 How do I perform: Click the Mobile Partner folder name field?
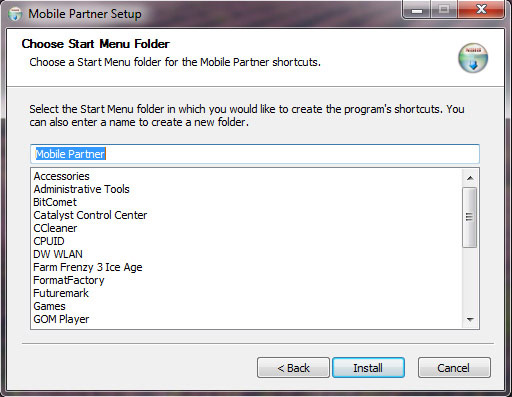(x=255, y=154)
